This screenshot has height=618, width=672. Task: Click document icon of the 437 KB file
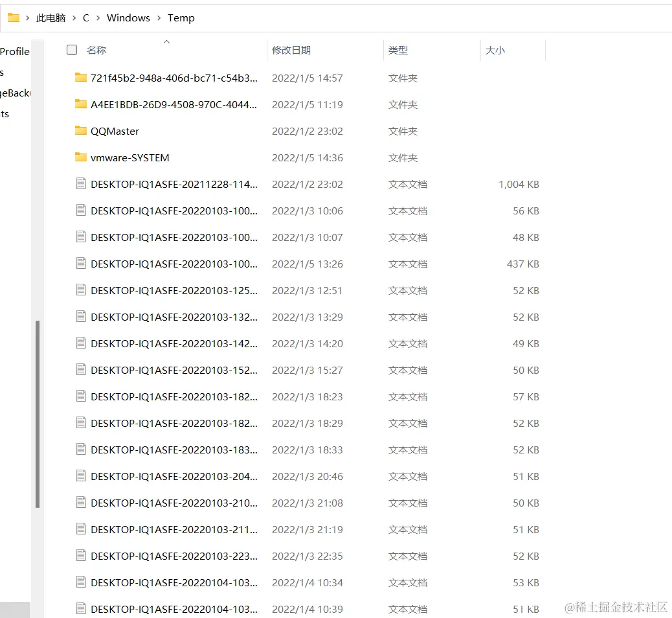click(80, 263)
